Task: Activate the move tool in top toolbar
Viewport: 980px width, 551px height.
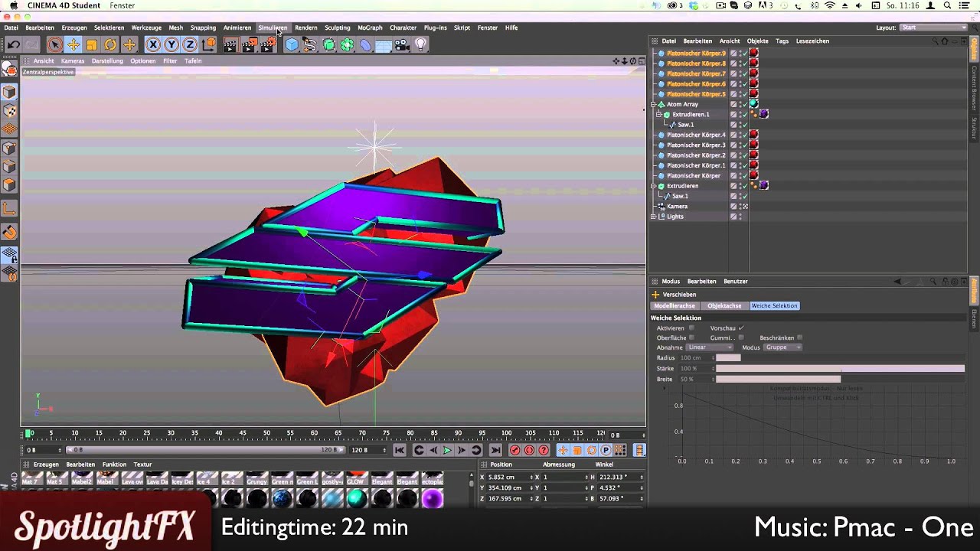Action: click(x=73, y=44)
